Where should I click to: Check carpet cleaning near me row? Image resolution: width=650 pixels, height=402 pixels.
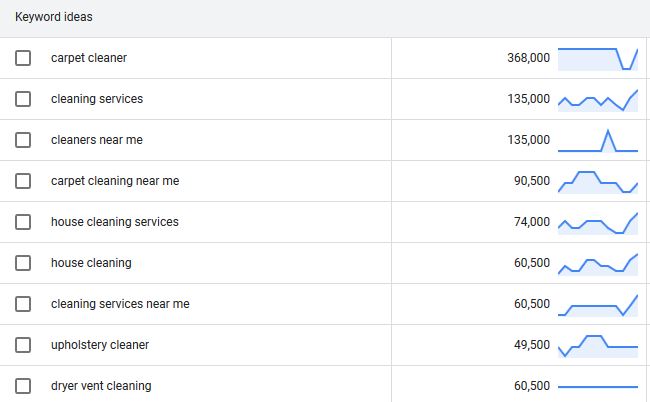[23, 181]
